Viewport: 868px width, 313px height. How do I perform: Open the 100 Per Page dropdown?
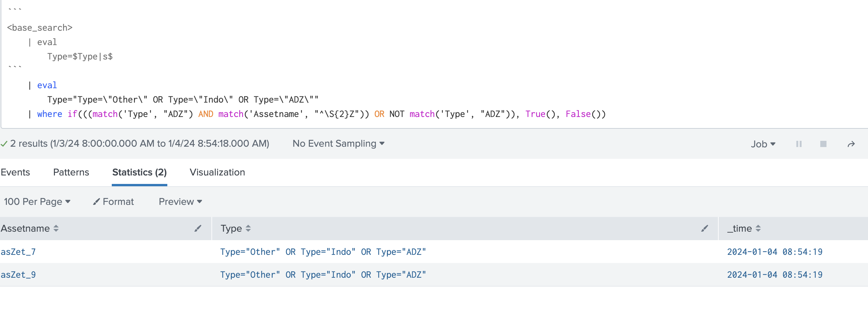pos(37,202)
